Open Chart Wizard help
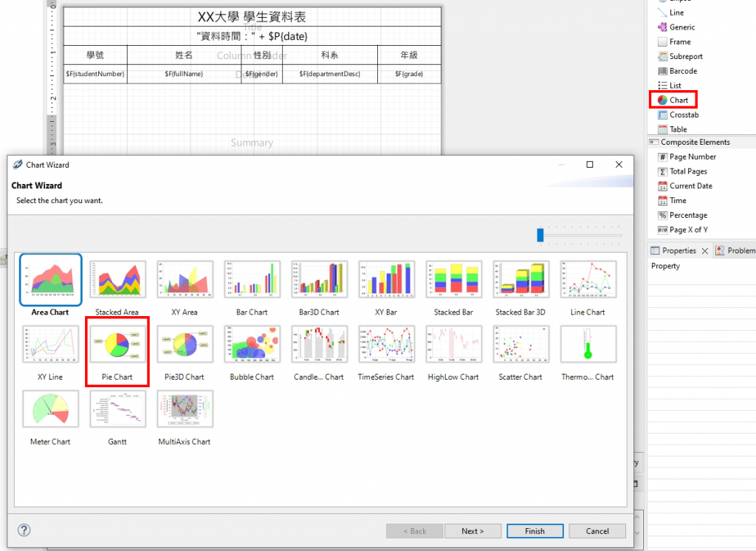Image resolution: width=756 pixels, height=551 pixels. click(x=24, y=530)
